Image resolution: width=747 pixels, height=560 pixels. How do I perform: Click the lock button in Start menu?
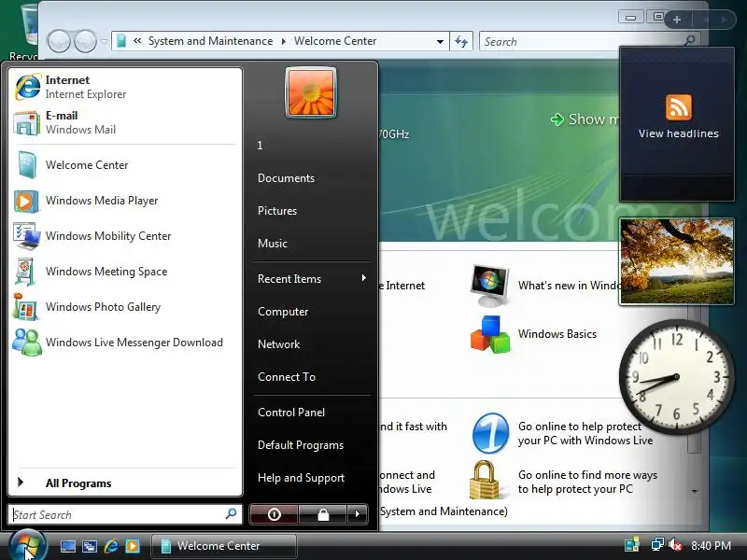click(x=323, y=514)
